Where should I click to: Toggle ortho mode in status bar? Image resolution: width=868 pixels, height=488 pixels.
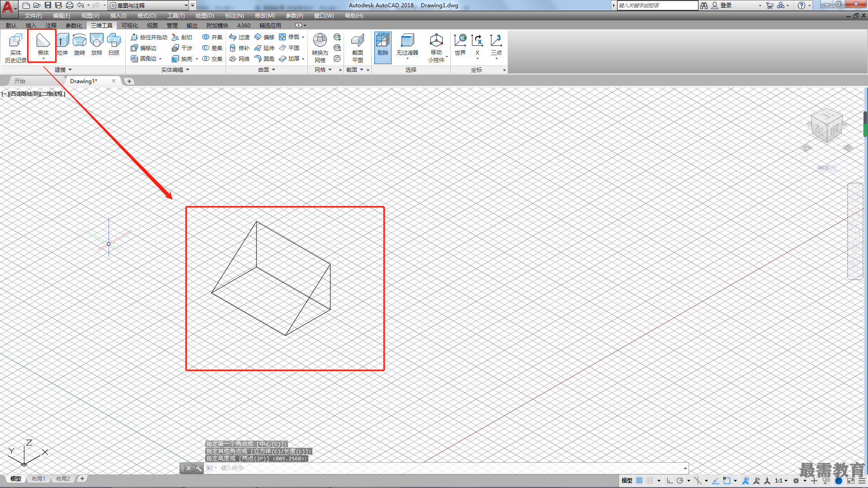[x=670, y=481]
